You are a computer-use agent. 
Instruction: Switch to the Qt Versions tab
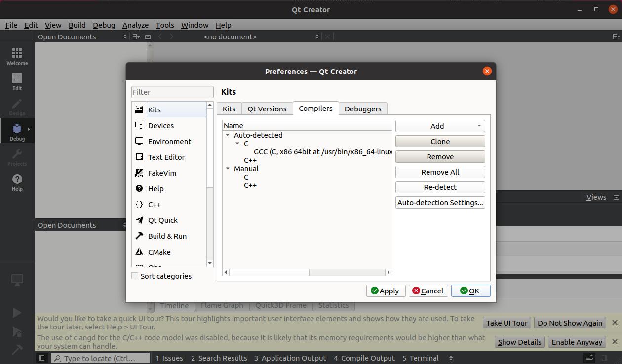(267, 109)
